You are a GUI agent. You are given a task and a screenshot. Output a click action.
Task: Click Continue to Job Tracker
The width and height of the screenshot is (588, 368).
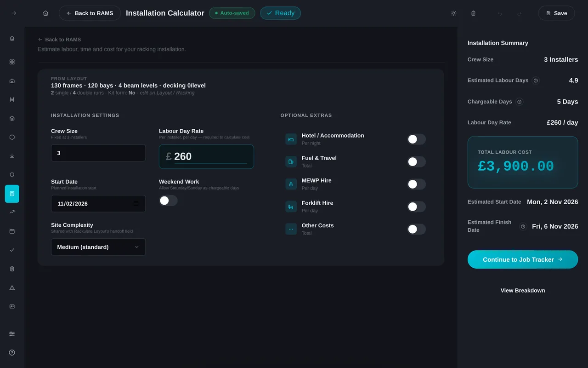(x=523, y=259)
